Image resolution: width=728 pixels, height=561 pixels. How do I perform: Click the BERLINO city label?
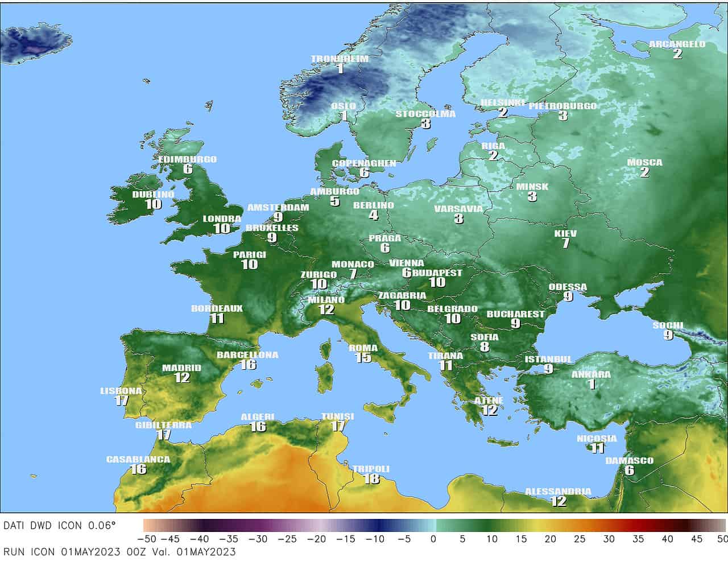point(373,205)
